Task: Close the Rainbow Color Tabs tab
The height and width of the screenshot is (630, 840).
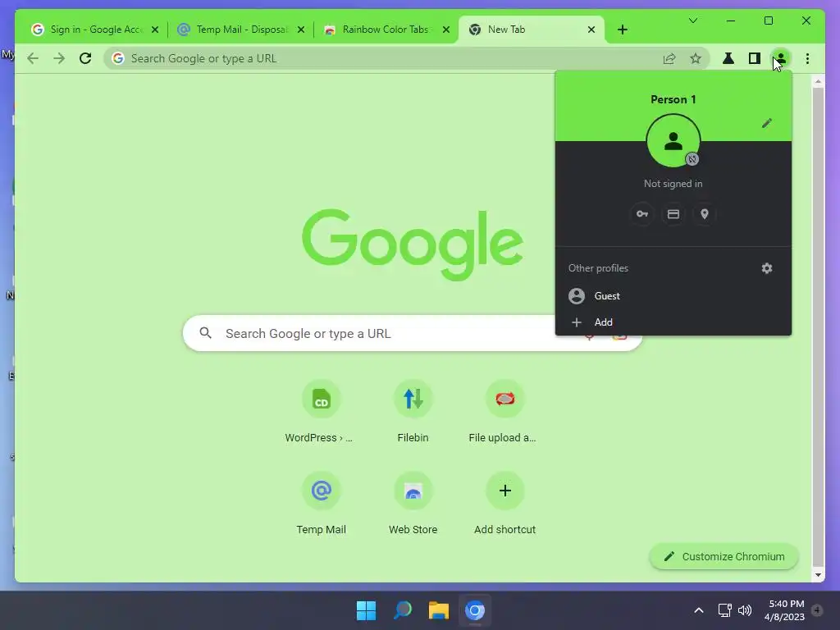Action: click(x=446, y=30)
